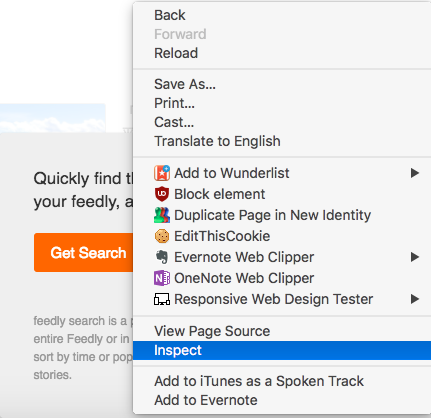Screen dimensions: 431x418
Task: Click the Responsive Web Design Tester icon
Action: point(162,299)
